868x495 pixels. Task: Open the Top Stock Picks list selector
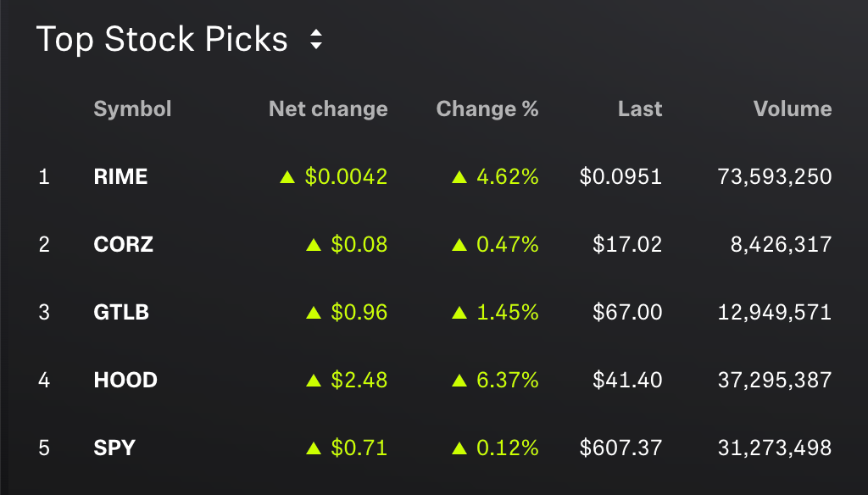click(x=316, y=39)
